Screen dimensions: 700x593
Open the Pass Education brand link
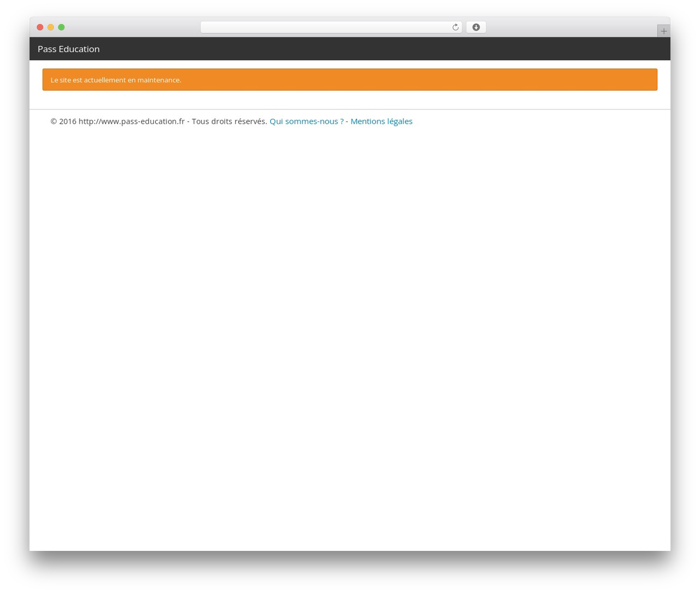(68, 49)
